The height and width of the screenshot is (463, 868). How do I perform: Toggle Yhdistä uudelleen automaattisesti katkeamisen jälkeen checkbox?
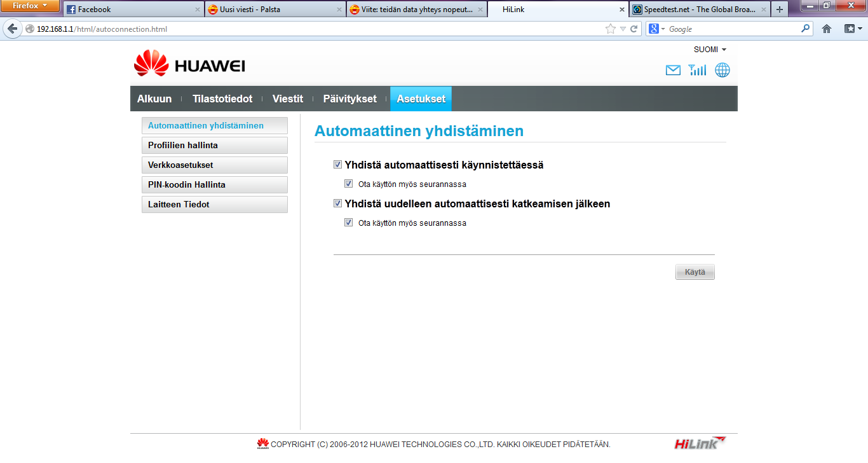pos(337,204)
